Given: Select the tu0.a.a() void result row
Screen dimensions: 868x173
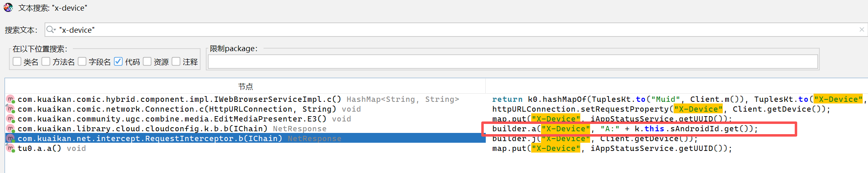Looking at the screenshot, I should [x=52, y=148].
